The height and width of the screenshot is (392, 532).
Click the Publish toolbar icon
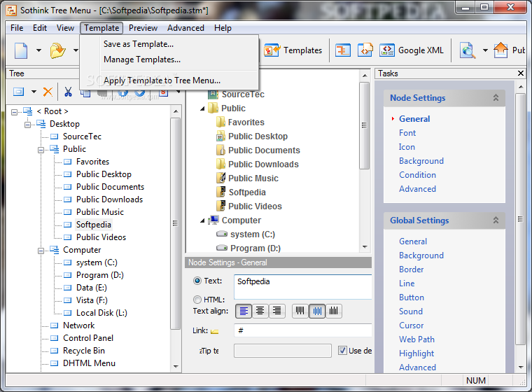[500, 50]
